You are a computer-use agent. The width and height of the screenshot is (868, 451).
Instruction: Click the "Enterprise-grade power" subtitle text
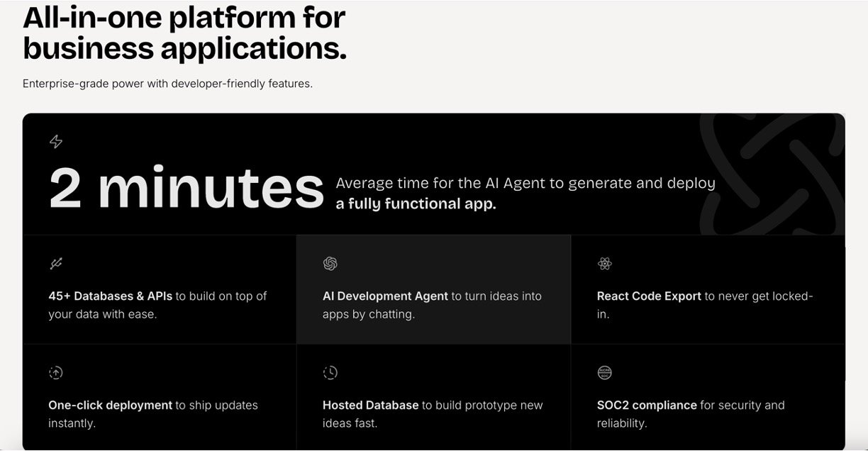[167, 84]
